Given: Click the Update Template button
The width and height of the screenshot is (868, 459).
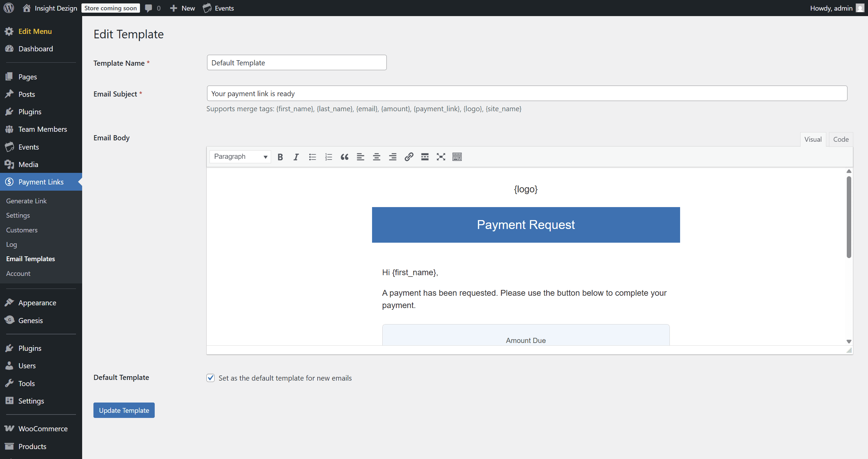Looking at the screenshot, I should (x=124, y=410).
